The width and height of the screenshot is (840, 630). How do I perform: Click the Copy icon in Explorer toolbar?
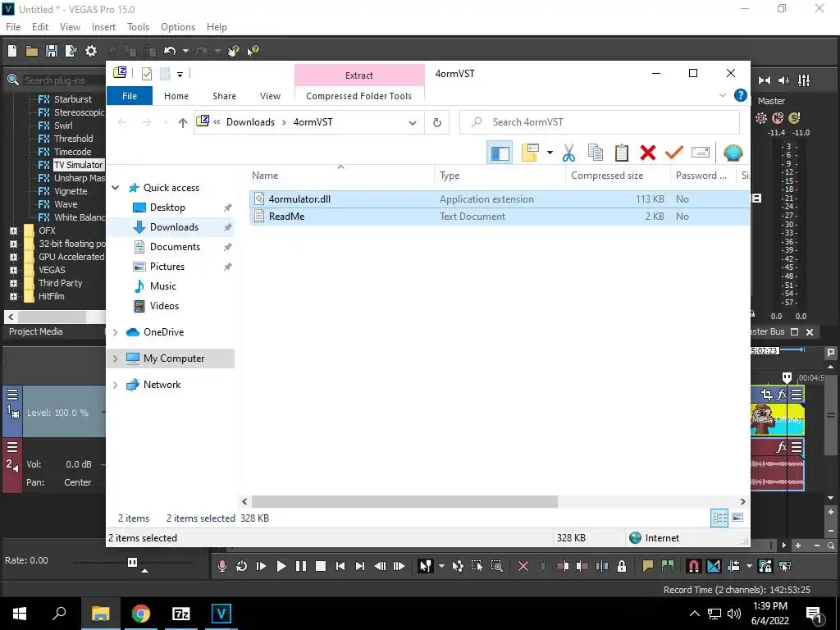tap(596, 153)
